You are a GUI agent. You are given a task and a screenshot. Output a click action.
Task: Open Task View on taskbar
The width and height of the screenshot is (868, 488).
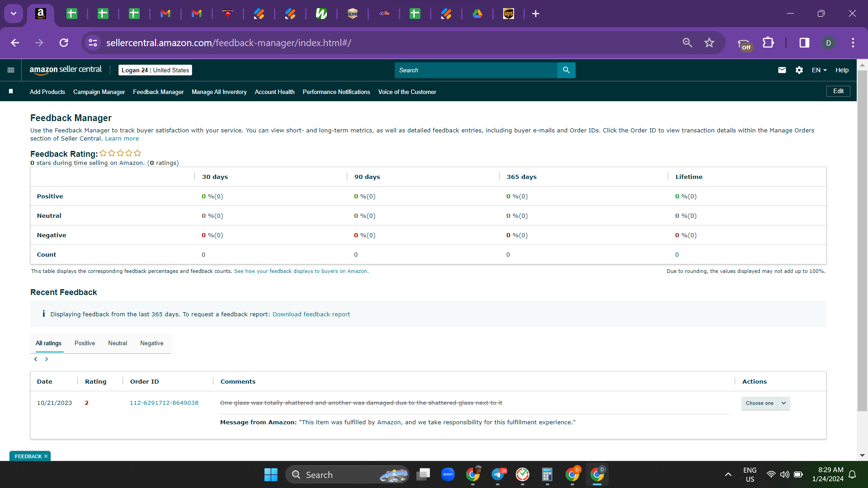click(423, 474)
